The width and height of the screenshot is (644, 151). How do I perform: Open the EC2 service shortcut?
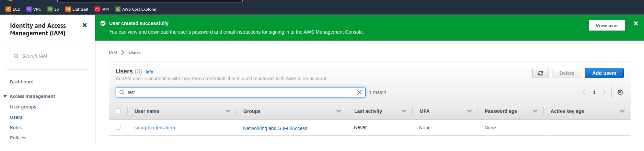13,9
